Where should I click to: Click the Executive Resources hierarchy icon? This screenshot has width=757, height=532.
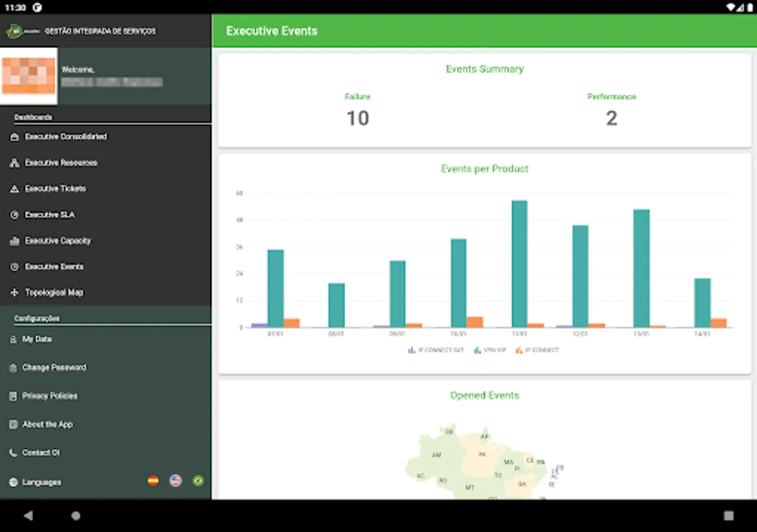15,163
